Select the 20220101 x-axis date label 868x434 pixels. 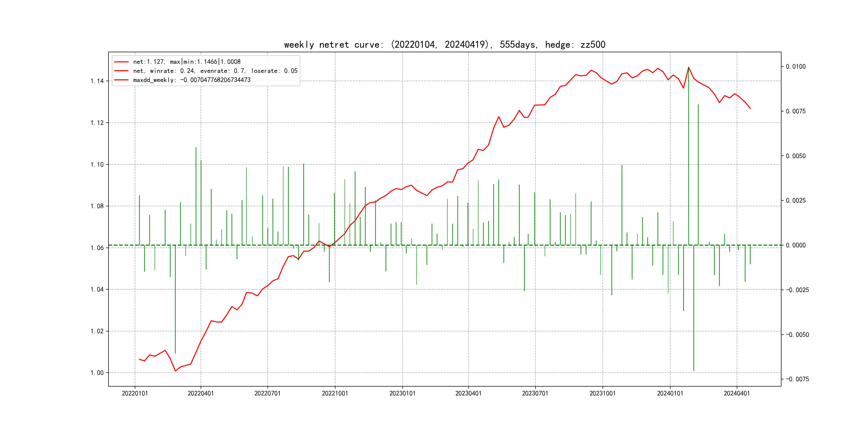click(135, 393)
